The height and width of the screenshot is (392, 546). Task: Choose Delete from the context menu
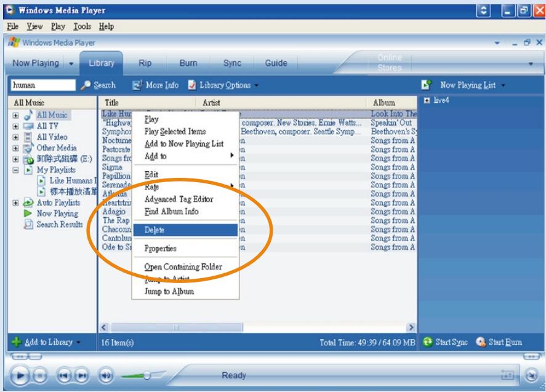point(186,230)
